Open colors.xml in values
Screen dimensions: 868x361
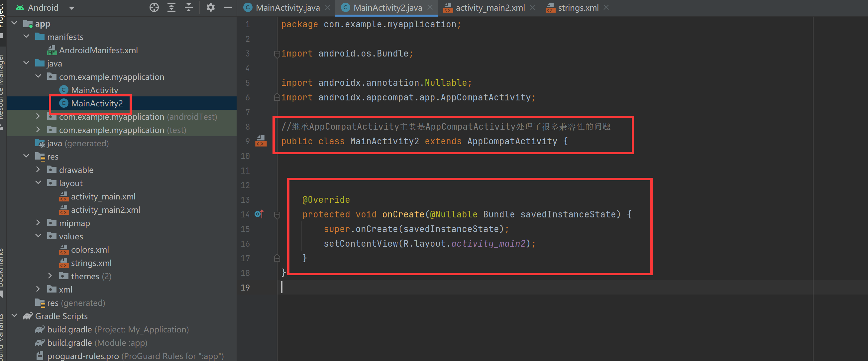[x=90, y=250]
